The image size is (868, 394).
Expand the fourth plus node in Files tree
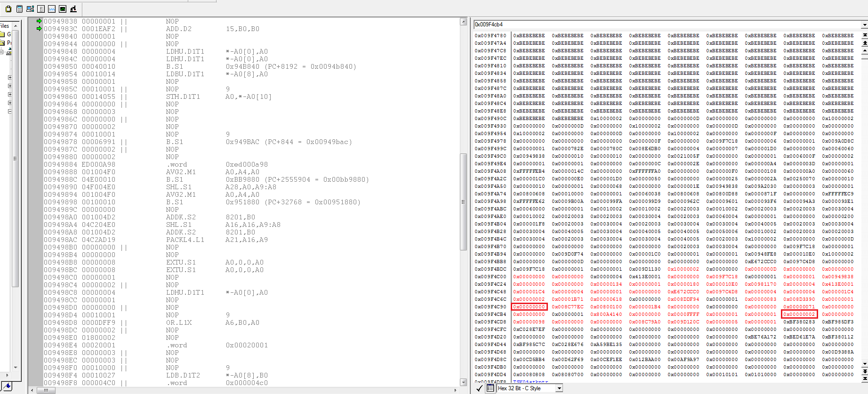pos(10,103)
